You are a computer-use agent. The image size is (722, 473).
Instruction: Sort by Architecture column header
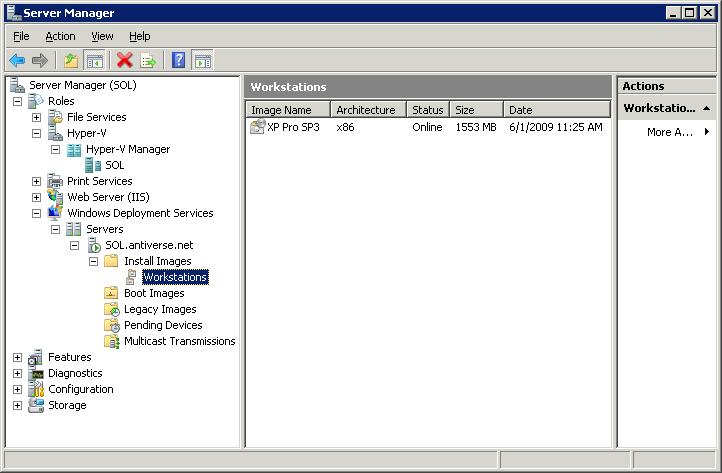coord(368,110)
